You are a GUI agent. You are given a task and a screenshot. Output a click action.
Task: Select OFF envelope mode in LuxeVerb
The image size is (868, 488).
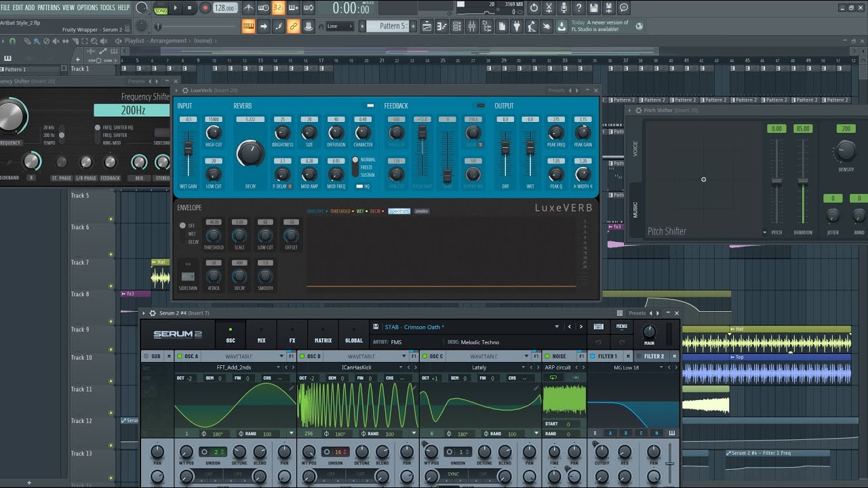pyautogui.click(x=182, y=225)
